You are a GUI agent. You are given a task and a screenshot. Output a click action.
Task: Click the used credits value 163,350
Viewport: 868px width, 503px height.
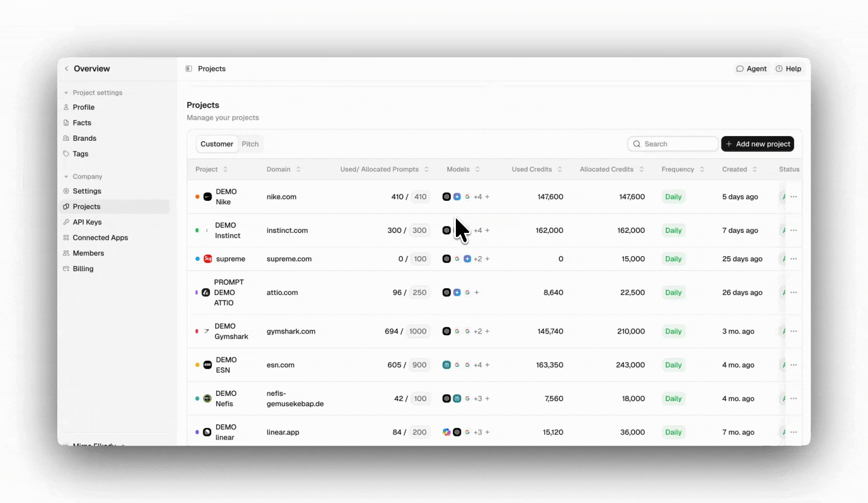pos(549,365)
